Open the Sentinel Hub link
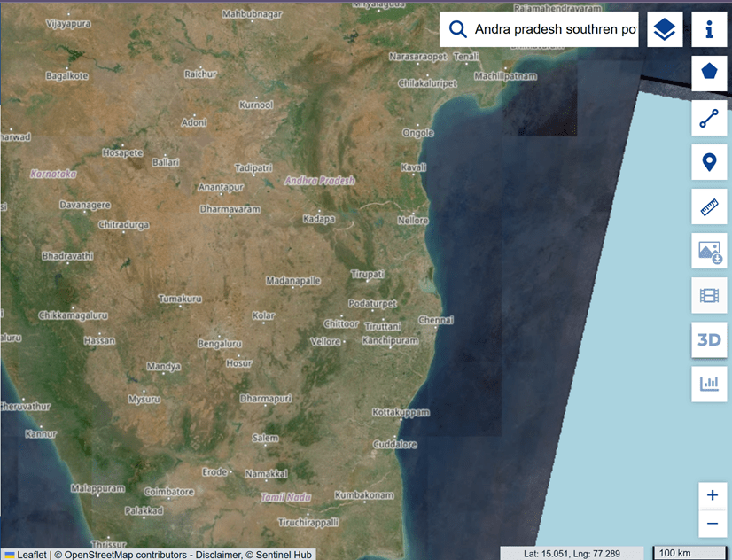 pos(284,555)
